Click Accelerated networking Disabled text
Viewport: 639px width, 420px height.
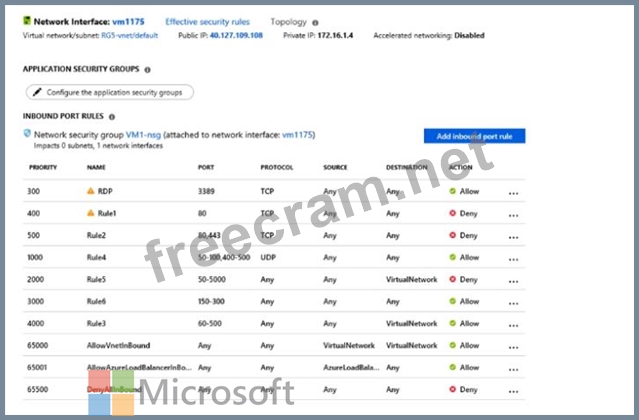pos(429,35)
